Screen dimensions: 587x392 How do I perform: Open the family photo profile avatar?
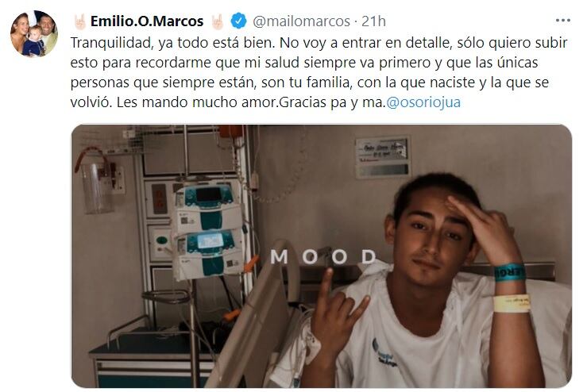(x=33, y=33)
